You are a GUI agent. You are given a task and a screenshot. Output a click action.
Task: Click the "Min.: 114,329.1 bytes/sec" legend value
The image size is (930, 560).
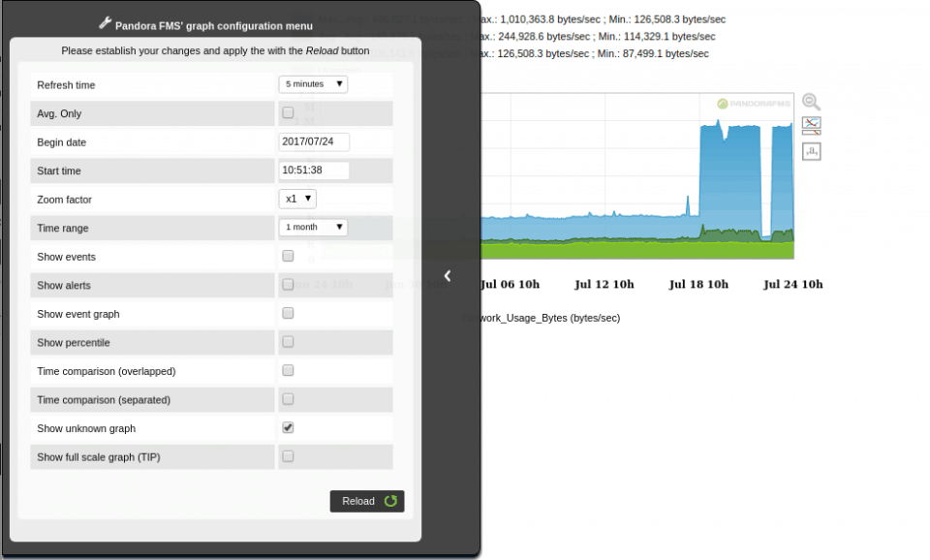click(657, 37)
